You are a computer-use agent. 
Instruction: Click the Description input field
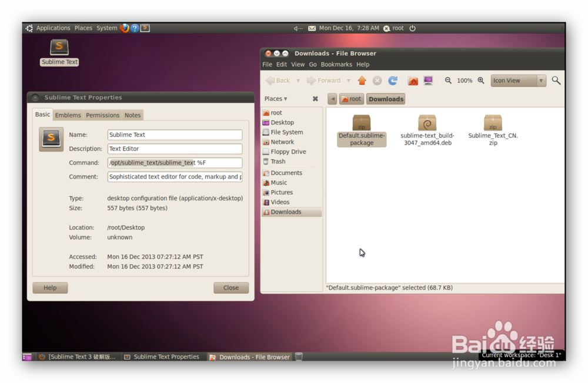coord(175,149)
